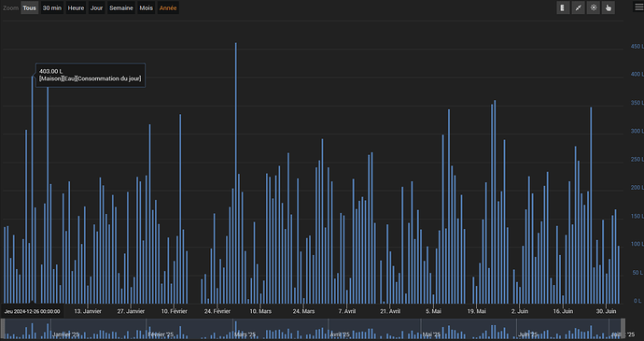
Task: Grab the left navigator range handle
Action: [x=3, y=329]
